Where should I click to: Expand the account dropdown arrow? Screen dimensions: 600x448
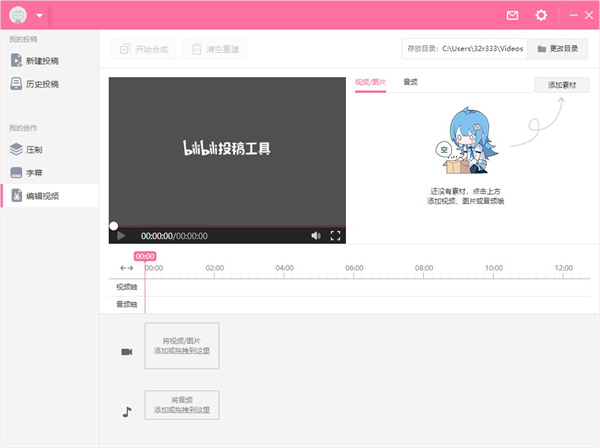pyautogui.click(x=39, y=16)
